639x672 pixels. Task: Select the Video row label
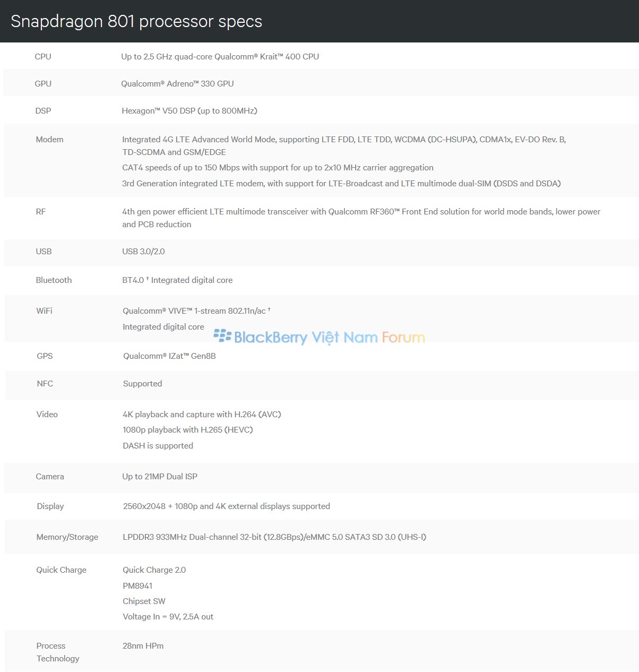coord(47,415)
